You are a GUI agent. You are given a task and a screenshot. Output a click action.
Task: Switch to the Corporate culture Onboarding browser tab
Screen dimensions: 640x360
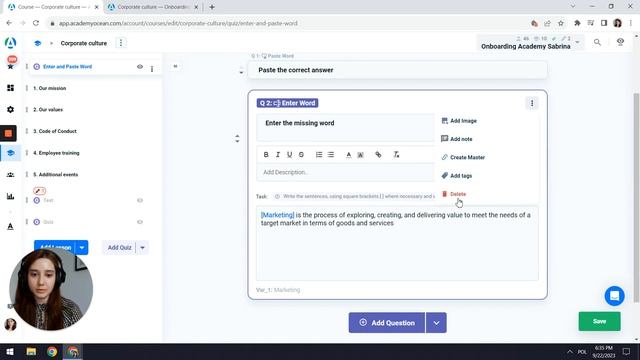pyautogui.click(x=152, y=7)
